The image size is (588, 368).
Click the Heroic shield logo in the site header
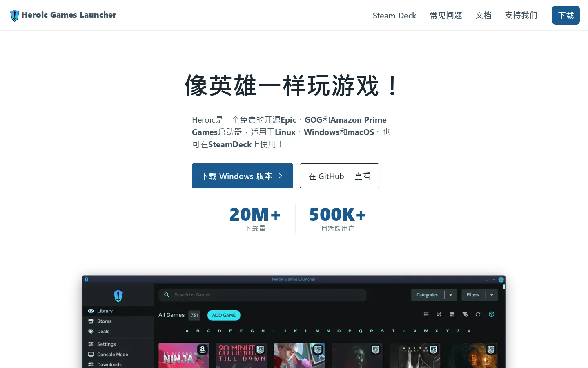click(15, 16)
